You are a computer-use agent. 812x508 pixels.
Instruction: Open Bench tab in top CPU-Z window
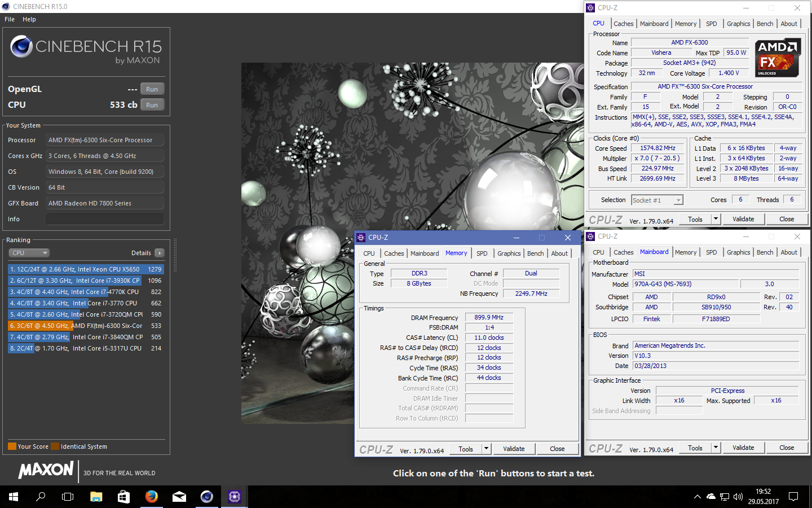tap(765, 24)
